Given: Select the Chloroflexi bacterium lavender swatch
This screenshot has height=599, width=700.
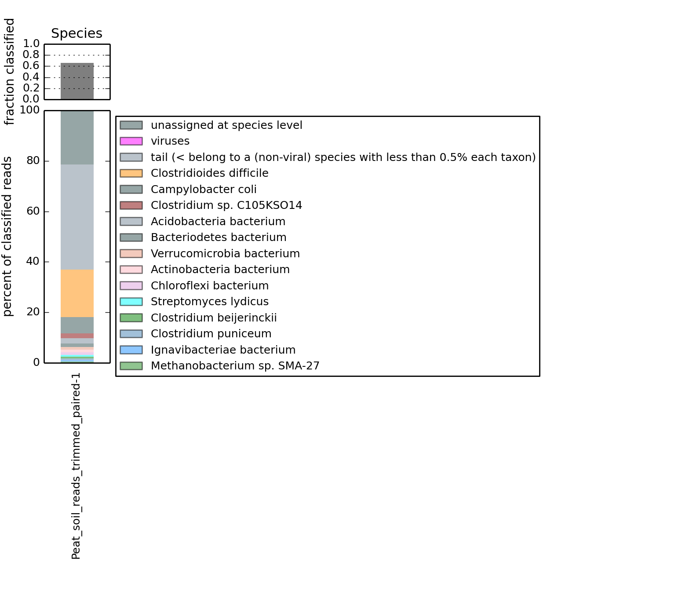Looking at the screenshot, I should 131,286.
